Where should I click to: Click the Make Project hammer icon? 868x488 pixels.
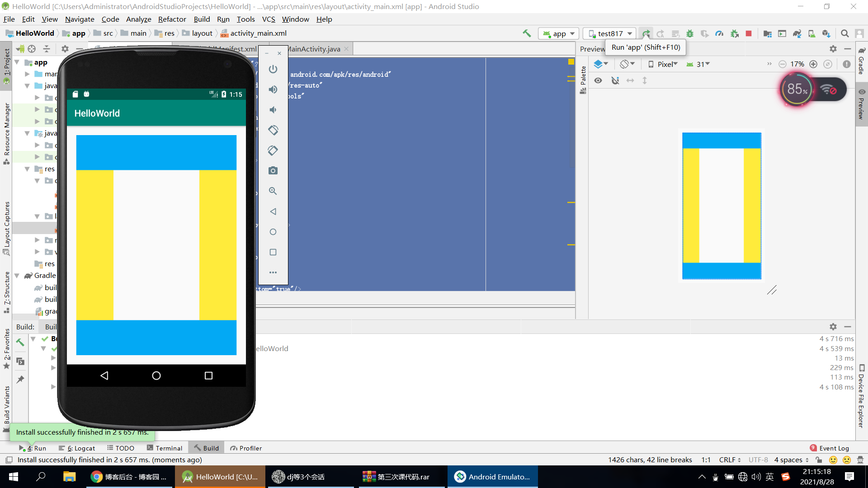pos(527,33)
